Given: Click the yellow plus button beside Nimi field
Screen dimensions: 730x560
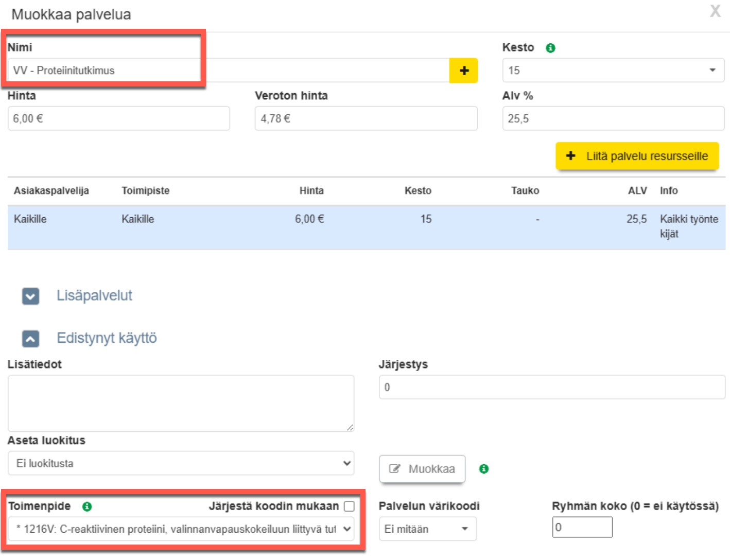Looking at the screenshot, I should pos(463,71).
